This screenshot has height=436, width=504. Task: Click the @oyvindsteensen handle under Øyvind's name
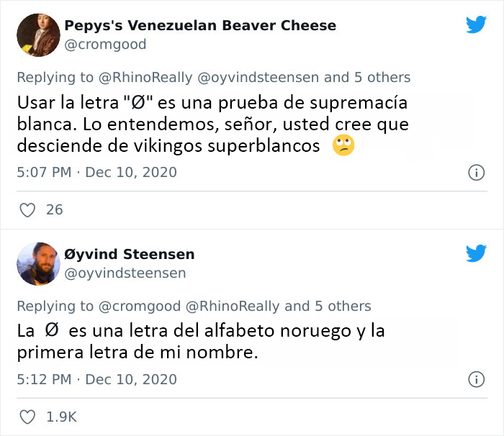pyautogui.click(x=125, y=273)
